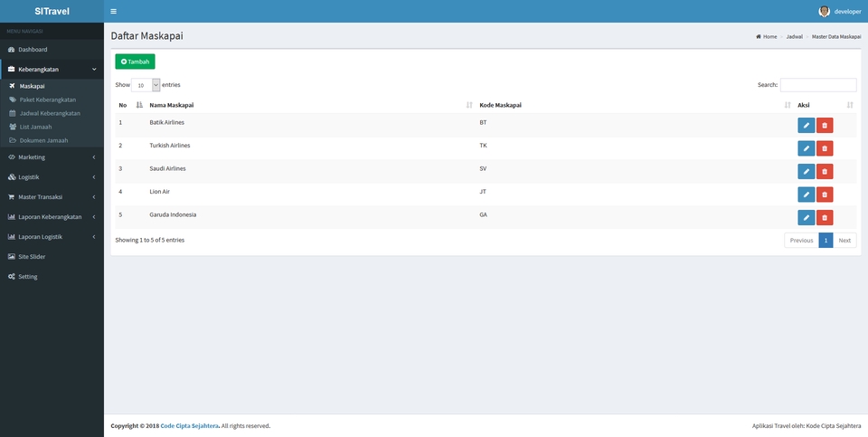Click the Dashboard gauge icon

(12, 49)
